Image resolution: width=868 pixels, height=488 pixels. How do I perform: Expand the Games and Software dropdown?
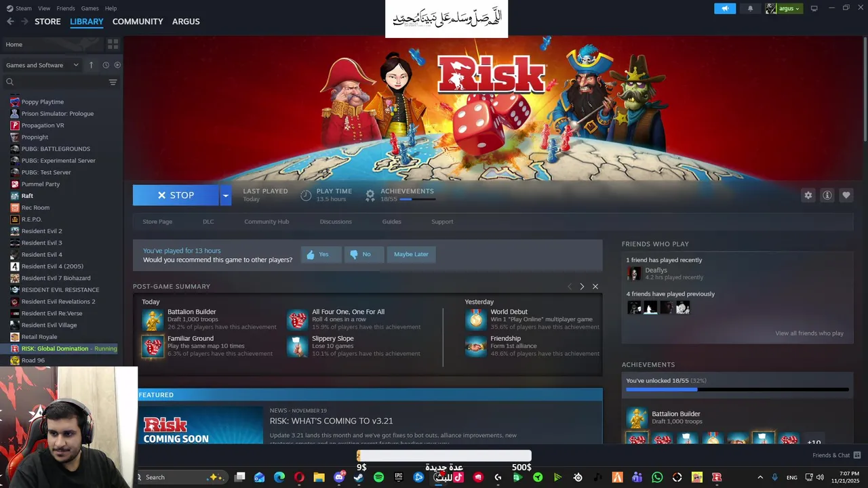click(42, 65)
